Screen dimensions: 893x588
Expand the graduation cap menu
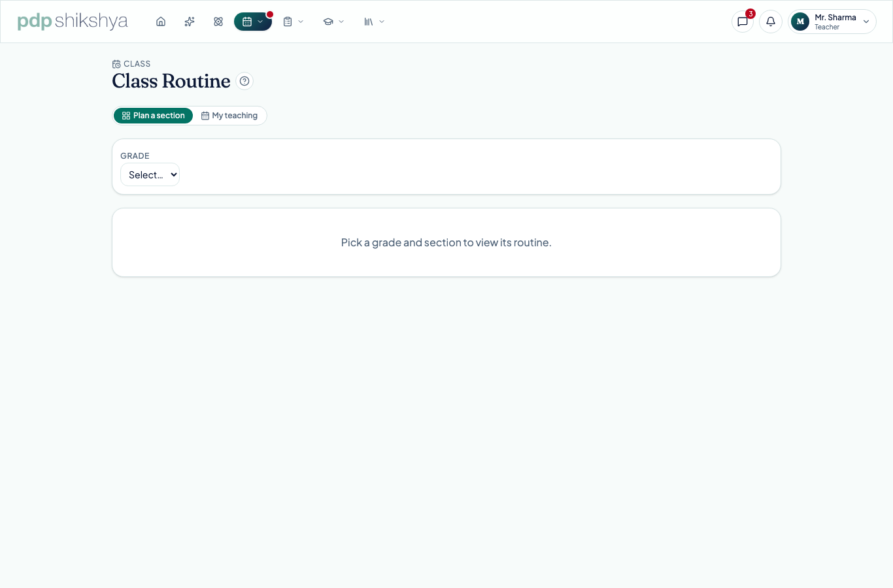(333, 22)
